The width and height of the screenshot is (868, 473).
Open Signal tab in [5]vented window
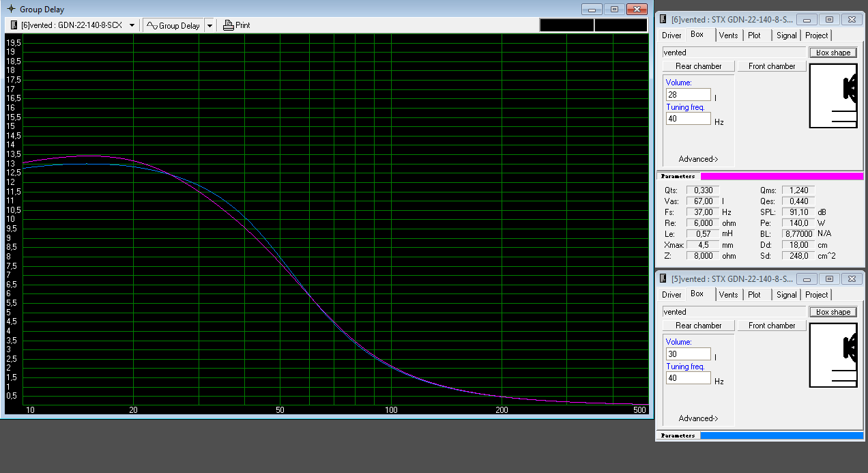tap(786, 295)
